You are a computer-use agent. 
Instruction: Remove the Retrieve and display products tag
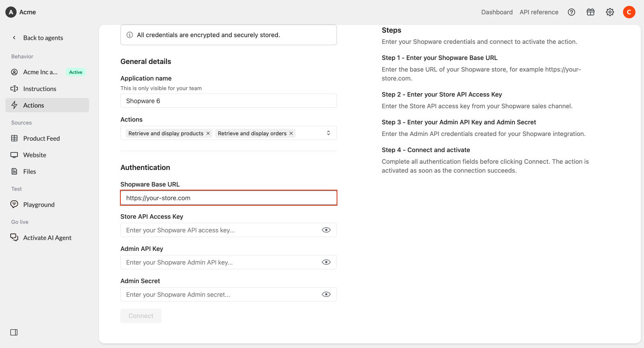point(208,133)
